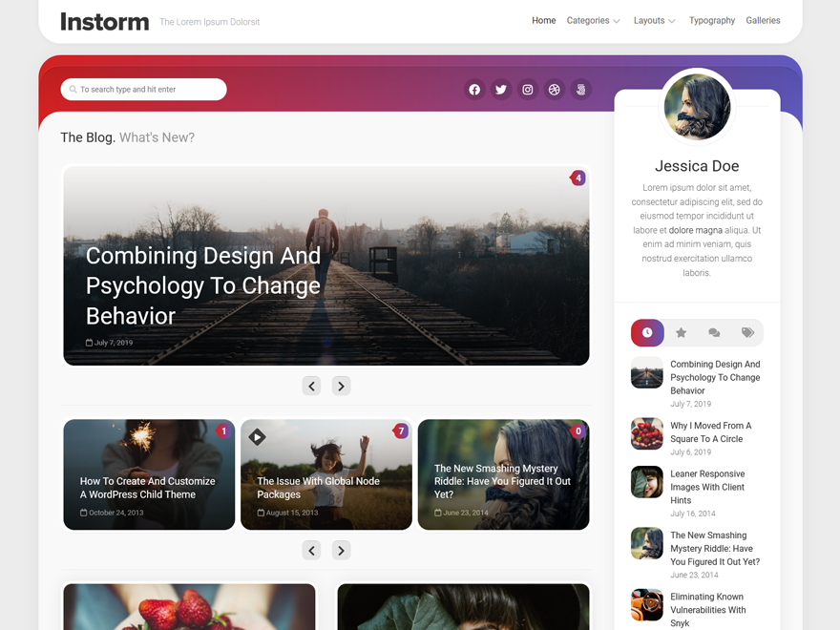The image size is (840, 630).
Task: Open the Instagram social icon
Action: (528, 90)
